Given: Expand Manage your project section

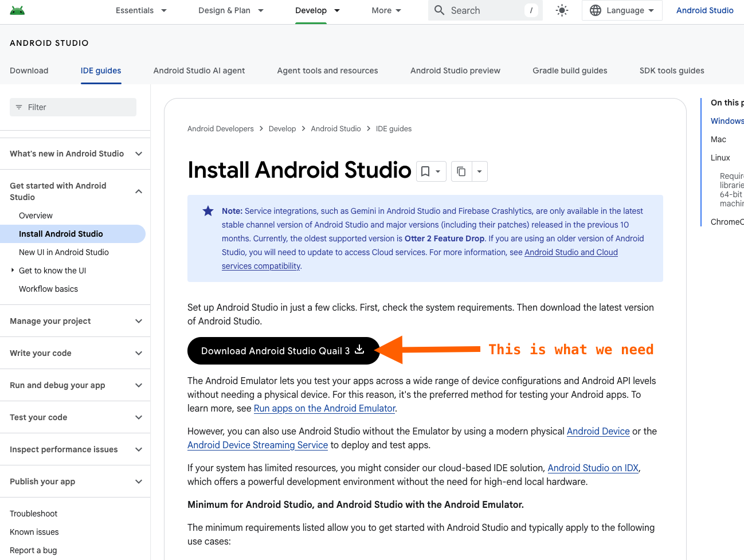Looking at the screenshot, I should click(x=75, y=321).
